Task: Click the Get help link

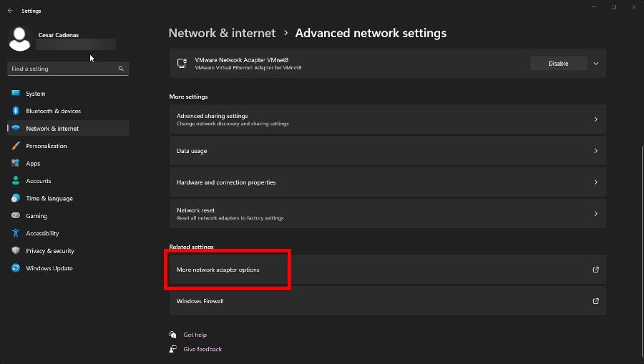Action: point(195,335)
